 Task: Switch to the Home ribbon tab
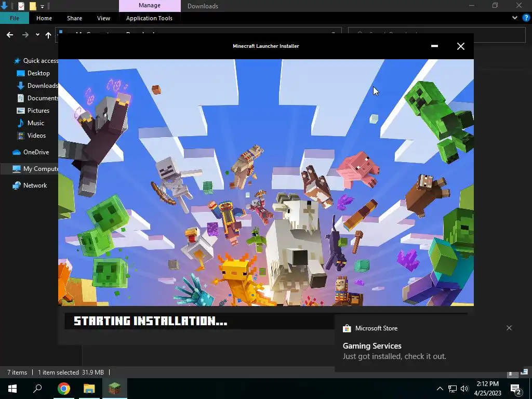[x=44, y=18]
